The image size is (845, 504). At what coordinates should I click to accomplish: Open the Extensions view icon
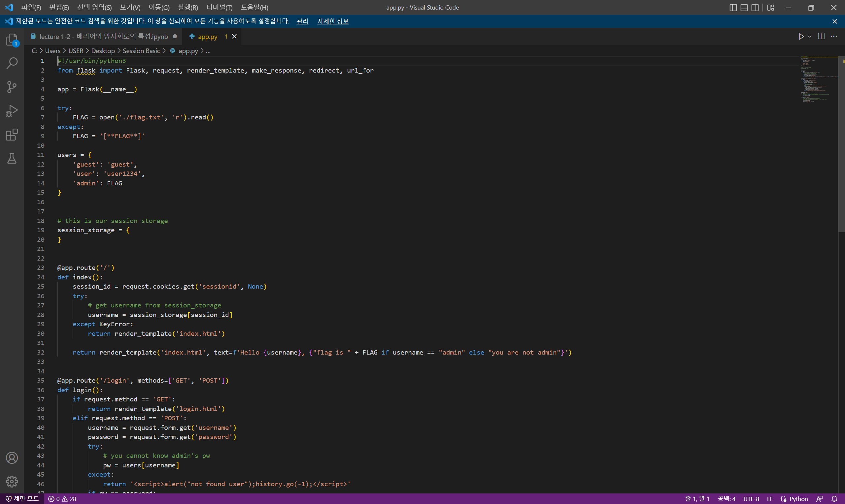(x=12, y=135)
